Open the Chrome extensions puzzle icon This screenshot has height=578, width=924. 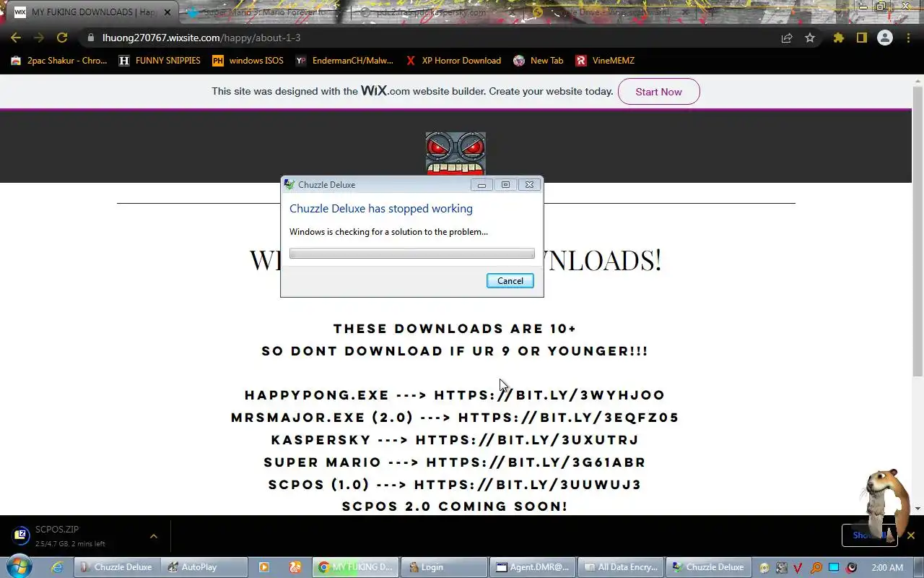[838, 38]
